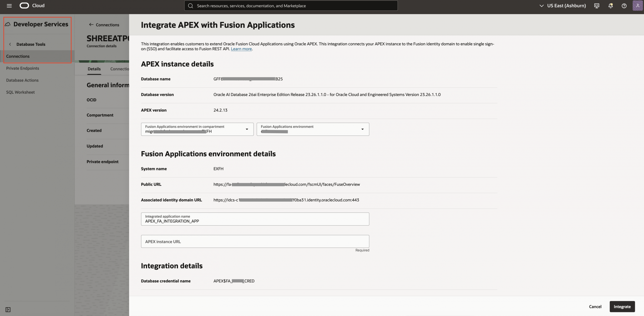Focus the APEX instance URL field
The height and width of the screenshot is (316, 644).
[x=255, y=241]
